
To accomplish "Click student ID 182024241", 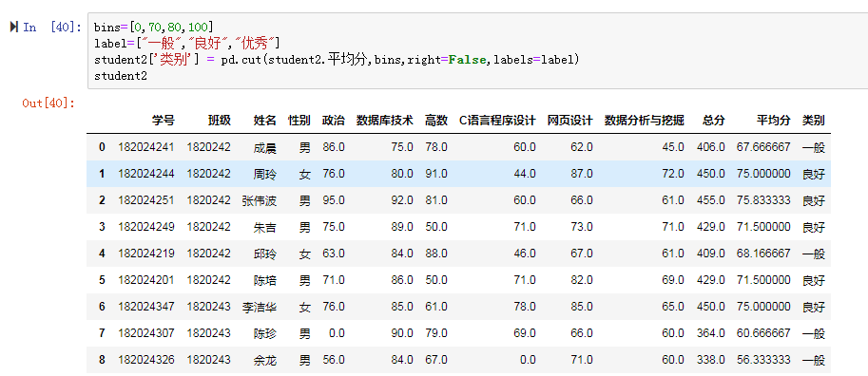I will tap(146, 147).
